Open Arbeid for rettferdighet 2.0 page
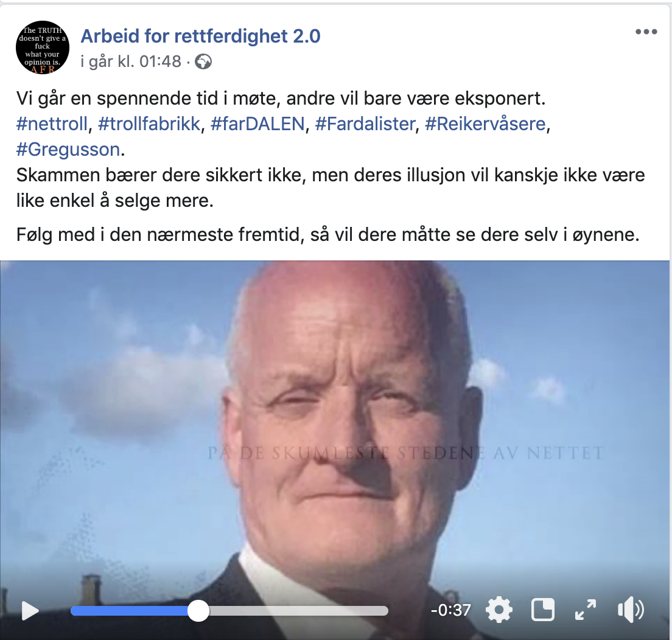This screenshot has height=640, width=672. click(201, 36)
